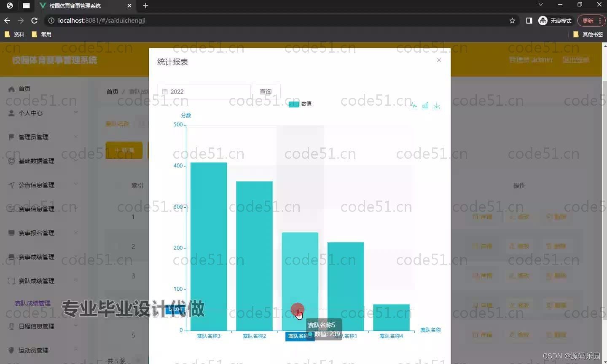The height and width of the screenshot is (364, 607).
Task: Click the 赛事信息管理 list icon
Action: 11,209
